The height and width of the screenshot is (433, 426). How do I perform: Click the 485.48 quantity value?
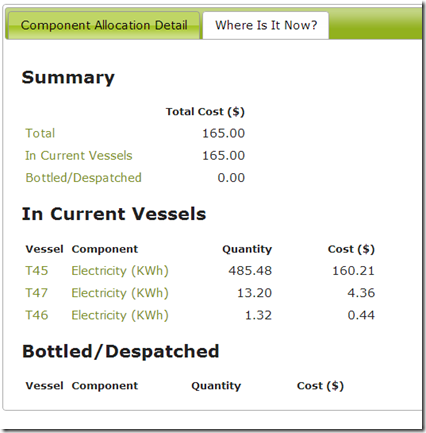coord(250,271)
